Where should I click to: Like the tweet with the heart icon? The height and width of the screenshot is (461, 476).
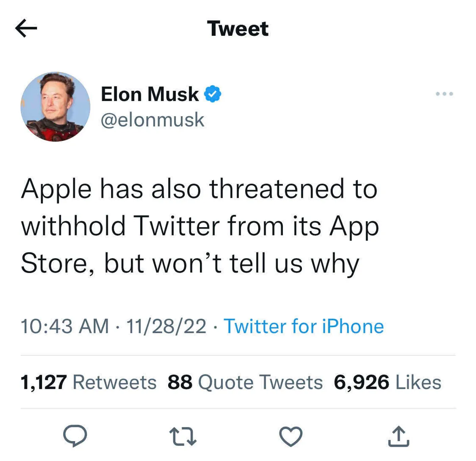[291, 436]
